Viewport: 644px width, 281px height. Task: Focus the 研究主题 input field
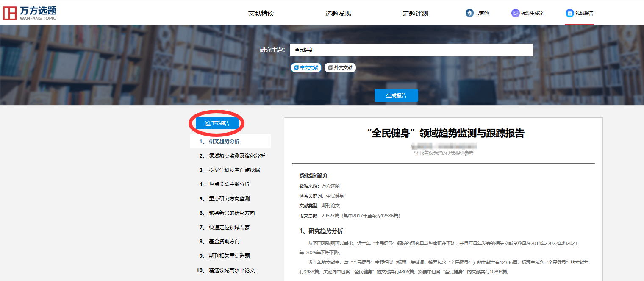[411, 50]
